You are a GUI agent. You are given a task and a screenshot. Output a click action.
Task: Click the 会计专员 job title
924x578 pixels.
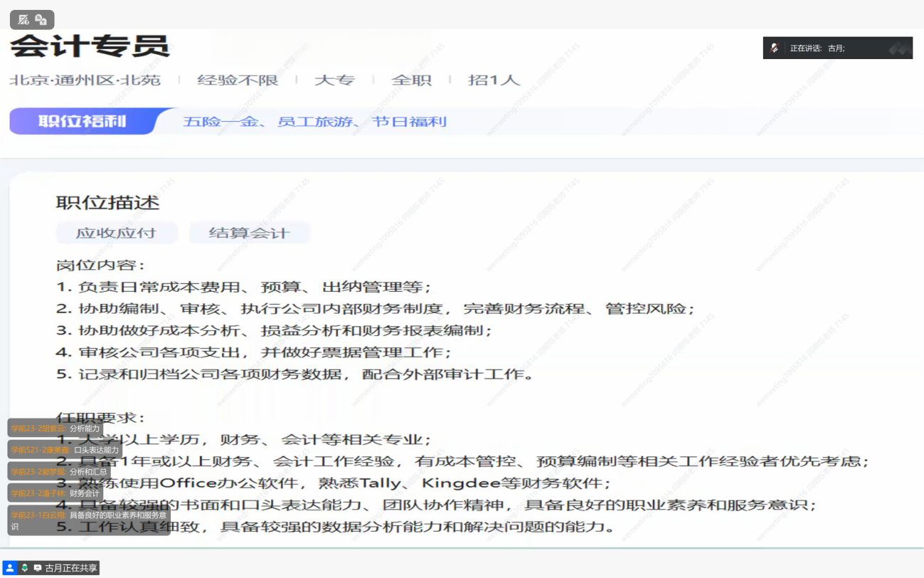point(90,46)
